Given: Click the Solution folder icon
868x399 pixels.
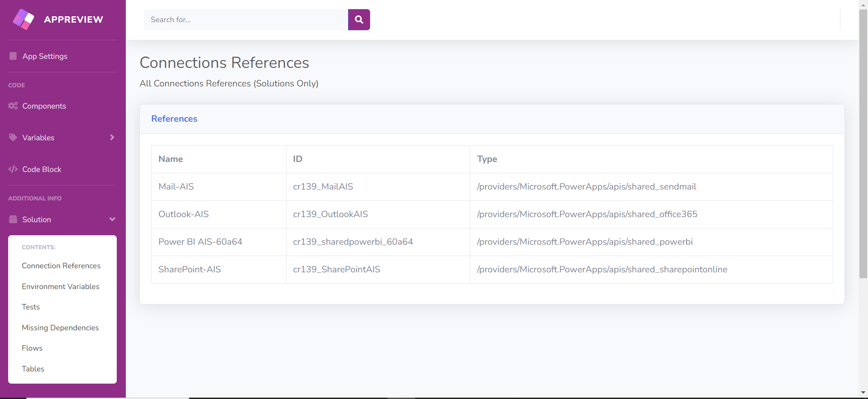Looking at the screenshot, I should point(13,219).
